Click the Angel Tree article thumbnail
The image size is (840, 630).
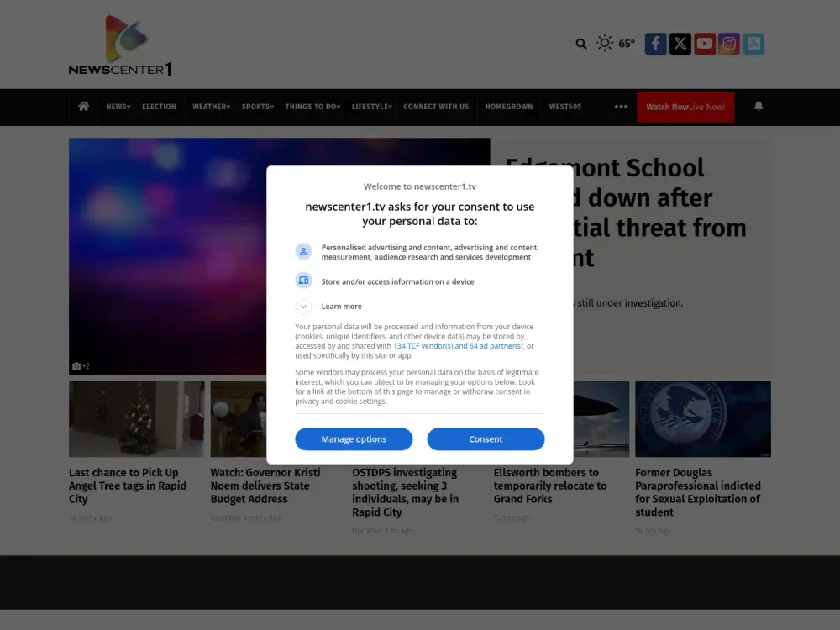pos(136,418)
